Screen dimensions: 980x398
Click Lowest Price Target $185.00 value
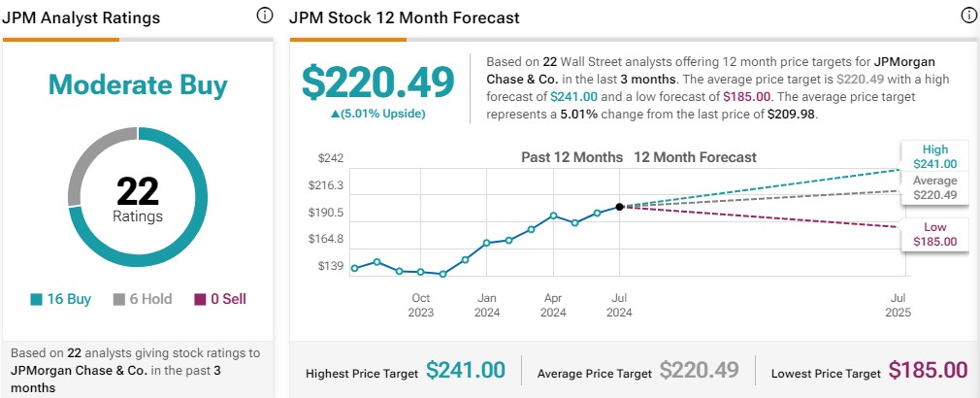coord(928,370)
